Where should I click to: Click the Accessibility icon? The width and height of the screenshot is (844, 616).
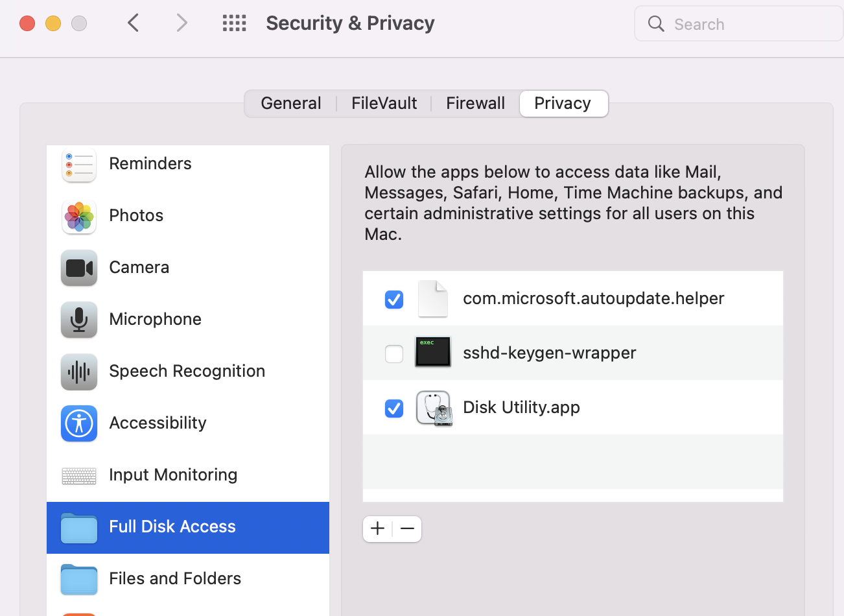point(79,423)
